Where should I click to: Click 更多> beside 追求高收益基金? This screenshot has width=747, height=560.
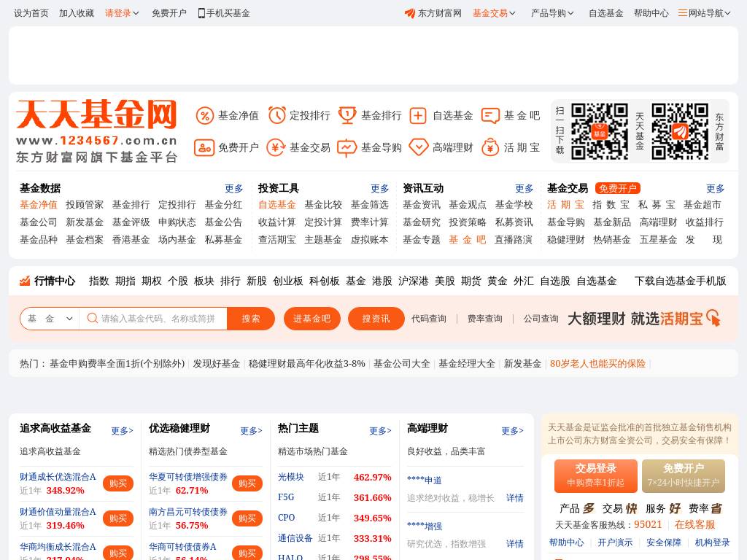(x=122, y=430)
